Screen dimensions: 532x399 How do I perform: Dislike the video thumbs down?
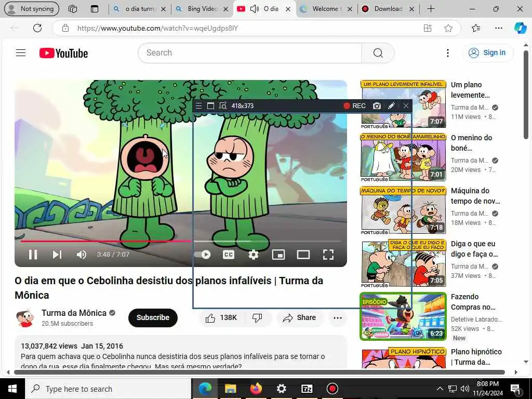click(x=257, y=317)
